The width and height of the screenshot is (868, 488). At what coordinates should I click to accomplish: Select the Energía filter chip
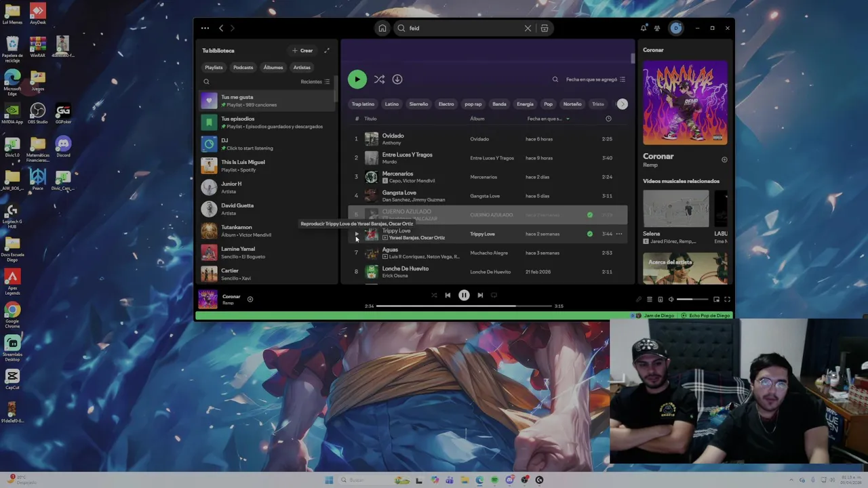525,104
